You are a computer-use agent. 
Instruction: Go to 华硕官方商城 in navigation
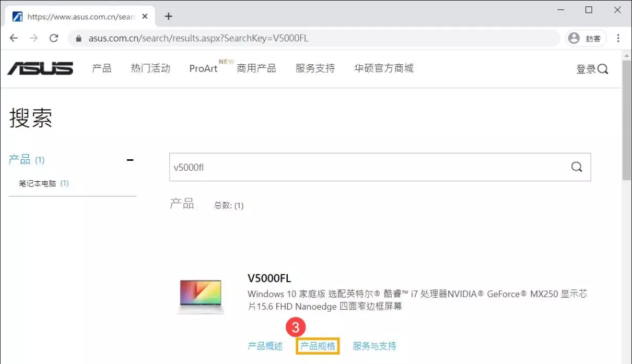pos(383,68)
